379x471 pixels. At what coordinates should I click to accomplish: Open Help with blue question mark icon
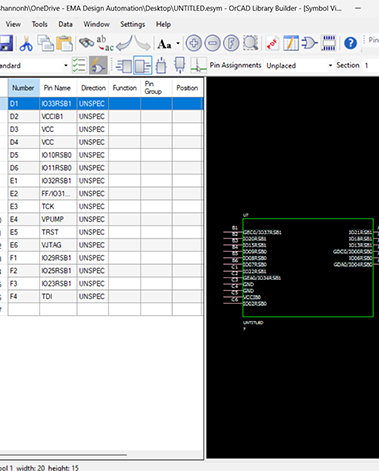[350, 43]
